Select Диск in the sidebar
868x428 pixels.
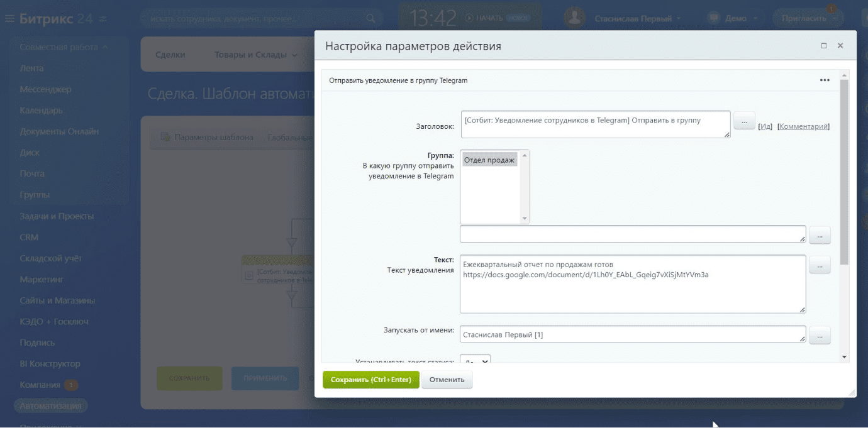pyautogui.click(x=30, y=153)
